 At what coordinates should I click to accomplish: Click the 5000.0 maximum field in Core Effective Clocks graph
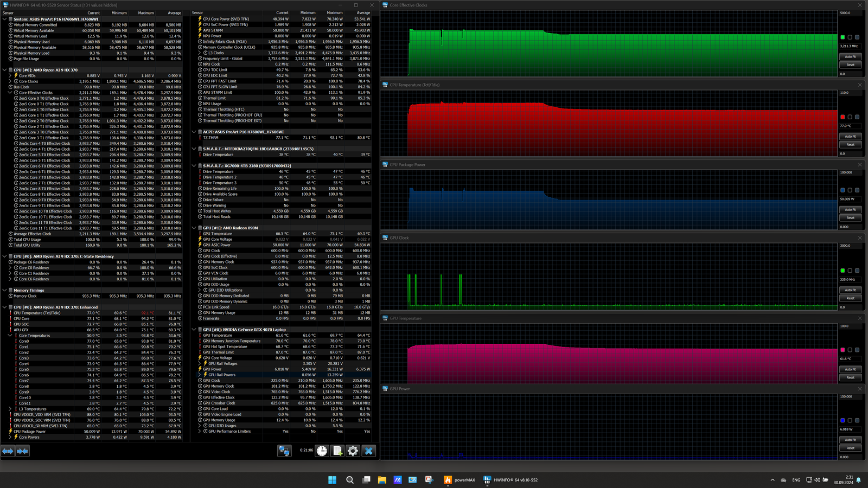(x=850, y=13)
